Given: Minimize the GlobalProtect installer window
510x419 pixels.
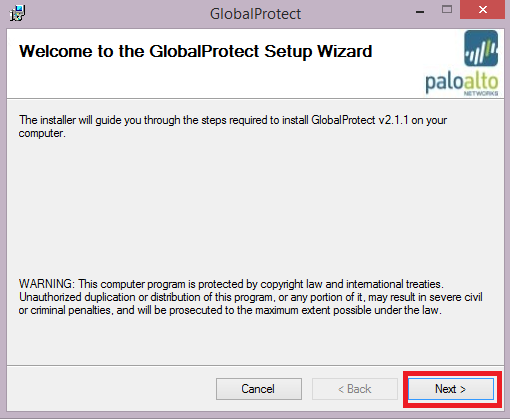Looking at the screenshot, I should pyautogui.click(x=420, y=12).
